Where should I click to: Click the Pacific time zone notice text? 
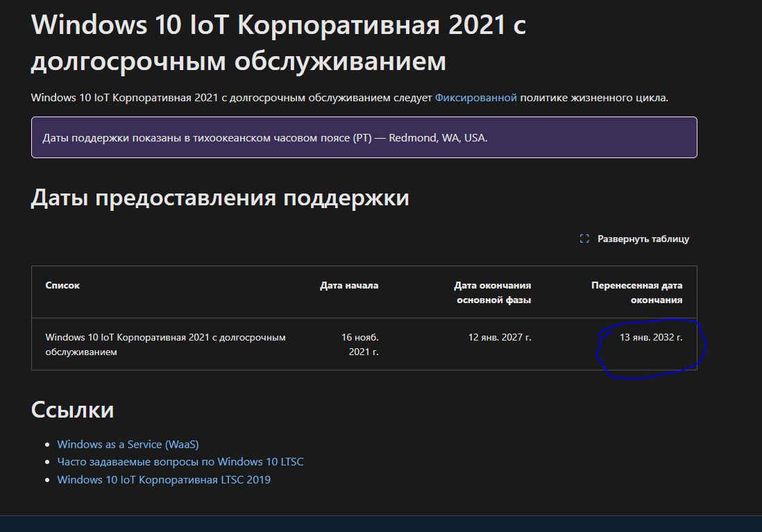[265, 137]
